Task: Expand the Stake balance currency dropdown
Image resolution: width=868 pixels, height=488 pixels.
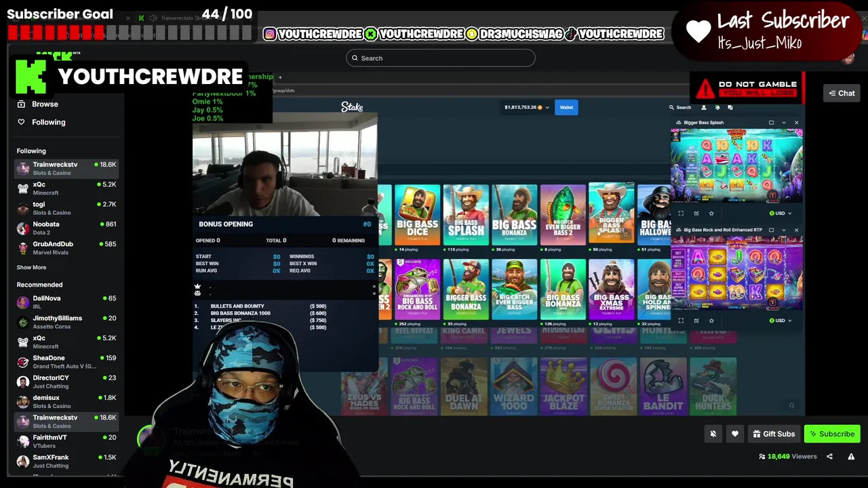Action: [547, 107]
